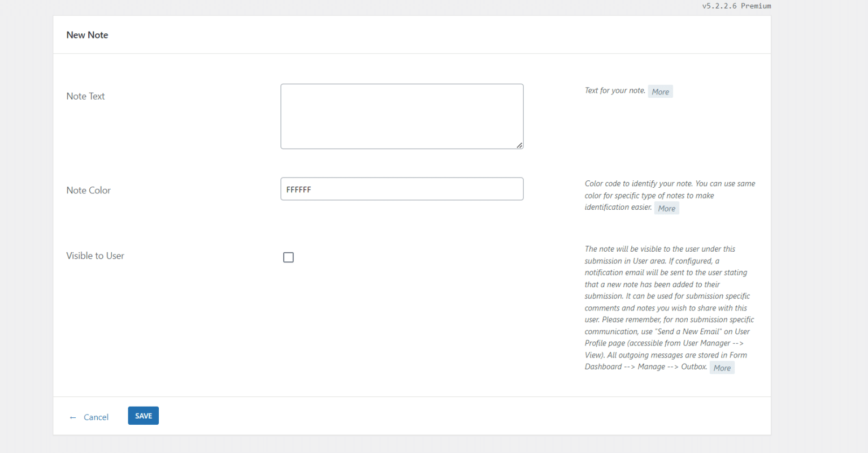Click the textarea resize handle

(519, 145)
